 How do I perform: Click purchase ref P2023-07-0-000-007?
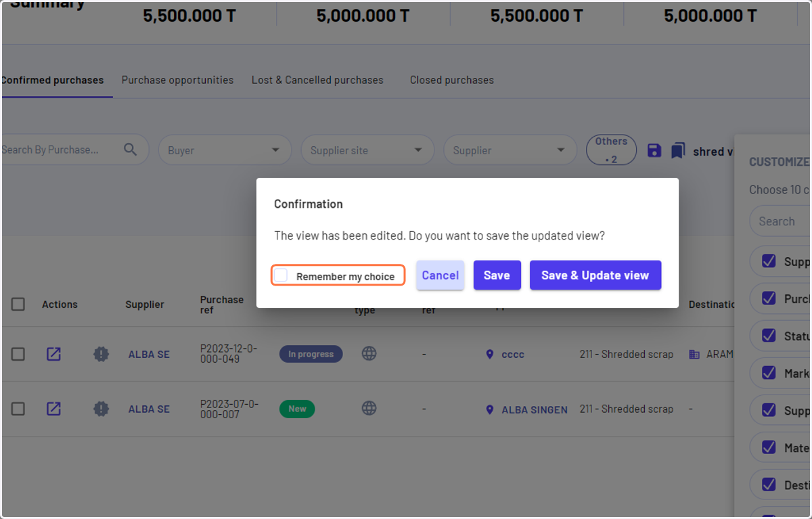click(229, 409)
